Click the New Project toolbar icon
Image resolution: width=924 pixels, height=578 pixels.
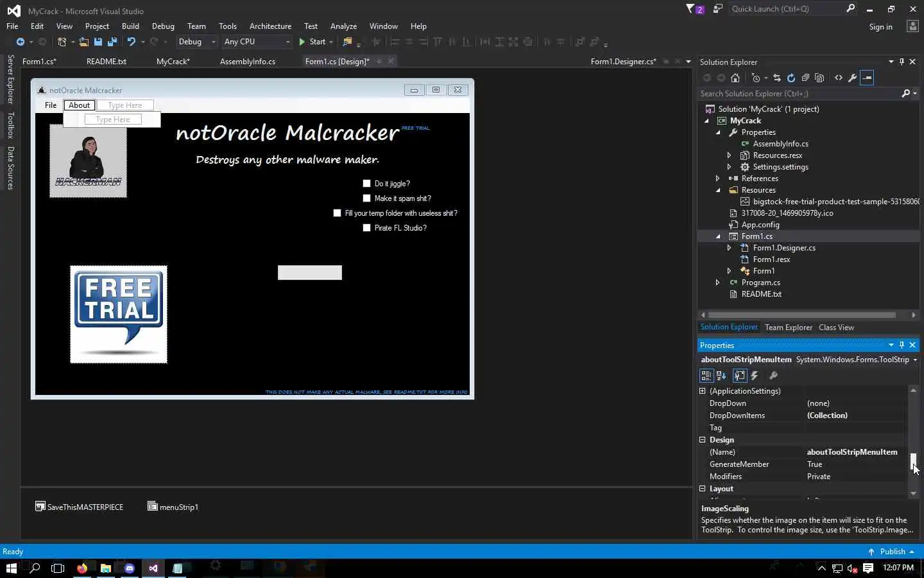(62, 42)
